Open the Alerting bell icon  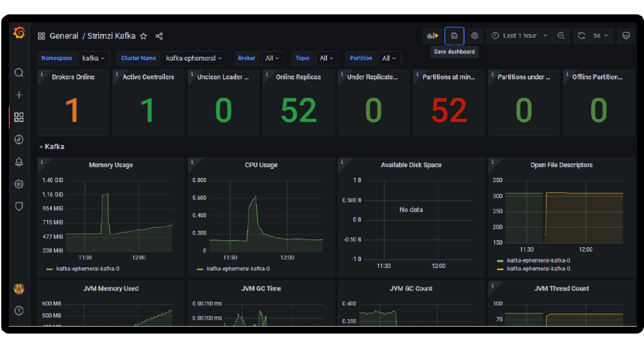click(19, 161)
